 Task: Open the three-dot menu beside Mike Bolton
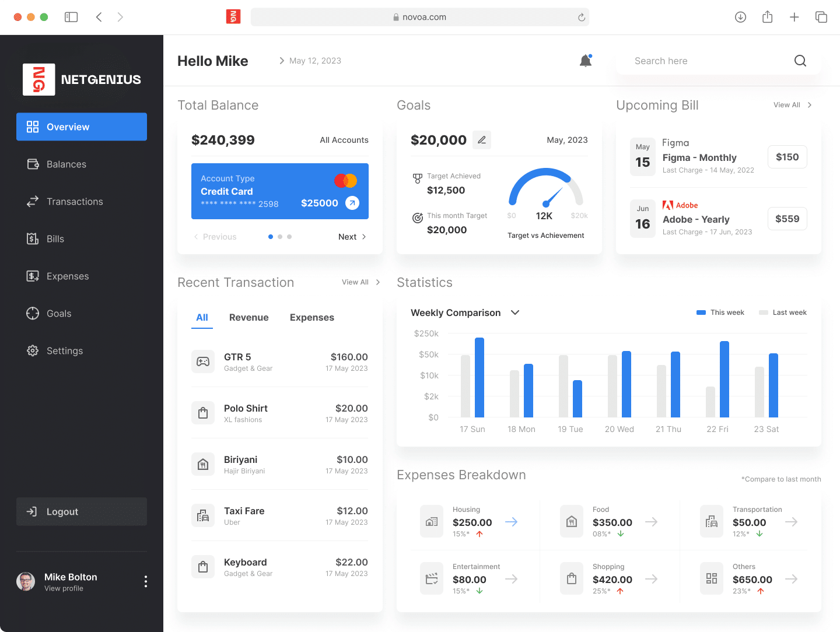coord(145,581)
